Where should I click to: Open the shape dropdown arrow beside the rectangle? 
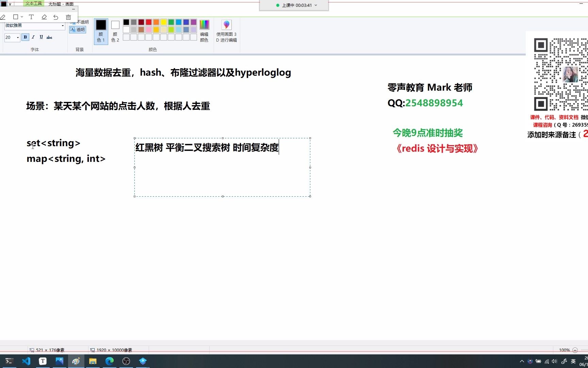pos(22,17)
